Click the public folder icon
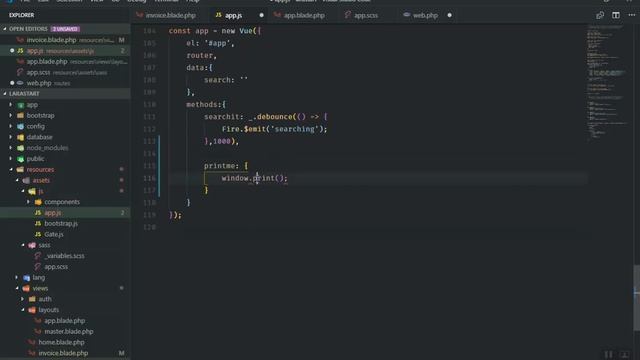The height and width of the screenshot is (360, 640). pyautogui.click(x=20, y=159)
